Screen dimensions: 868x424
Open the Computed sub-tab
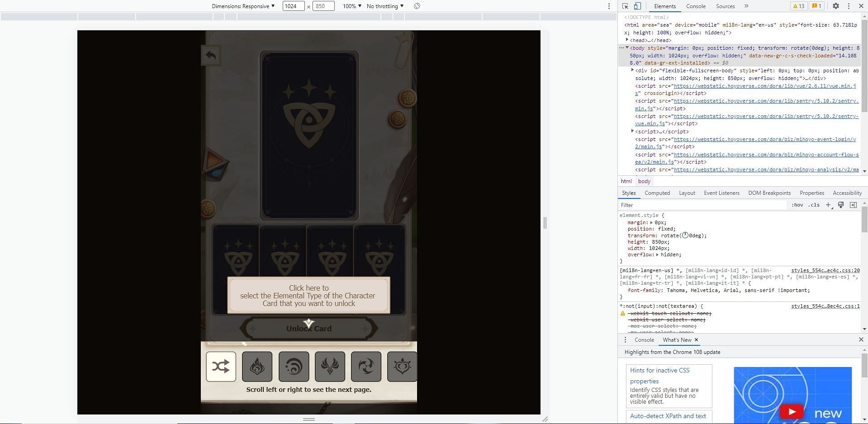tap(657, 193)
